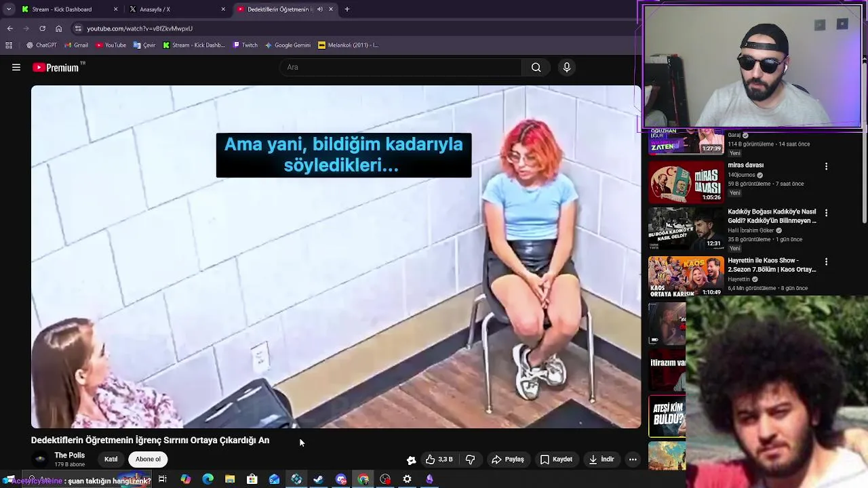Select the Dedektiflerin Öğretmenin YouTube tab

280,9
